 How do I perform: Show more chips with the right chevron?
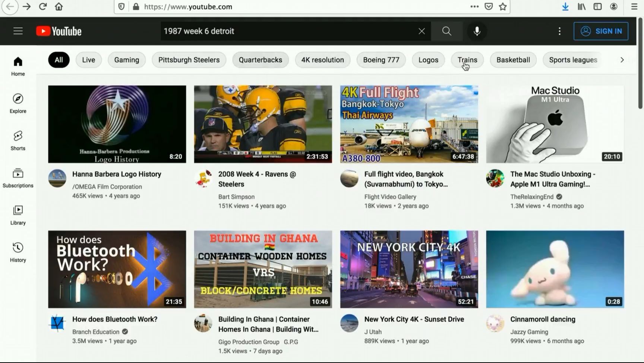coord(622,60)
